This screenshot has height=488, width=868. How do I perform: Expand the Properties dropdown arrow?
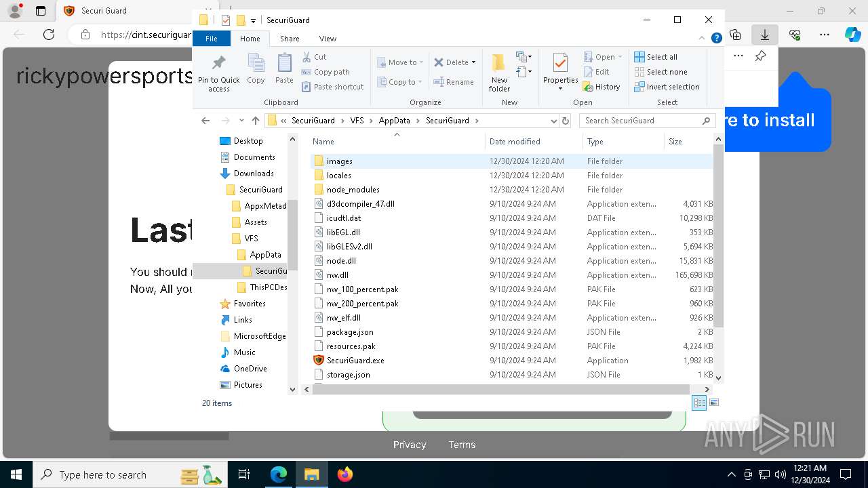pos(560,89)
